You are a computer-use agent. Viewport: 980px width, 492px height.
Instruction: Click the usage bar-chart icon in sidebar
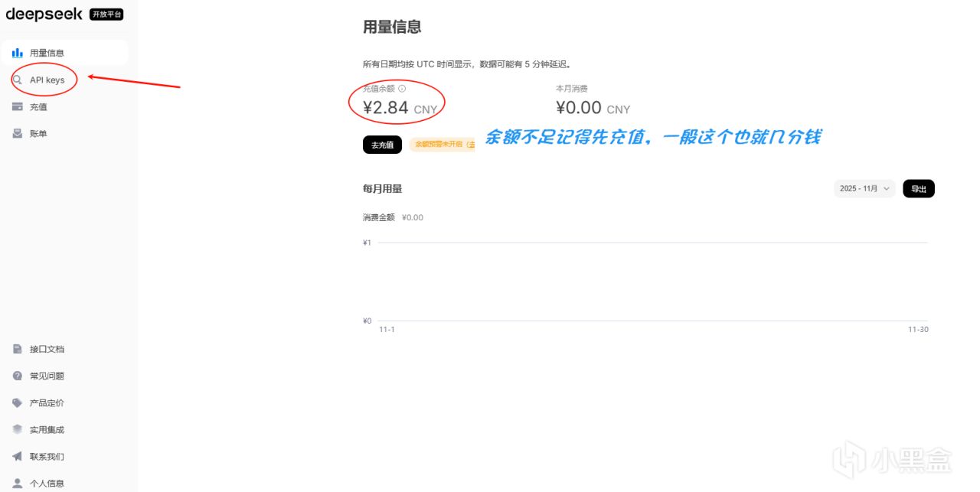pyautogui.click(x=17, y=53)
